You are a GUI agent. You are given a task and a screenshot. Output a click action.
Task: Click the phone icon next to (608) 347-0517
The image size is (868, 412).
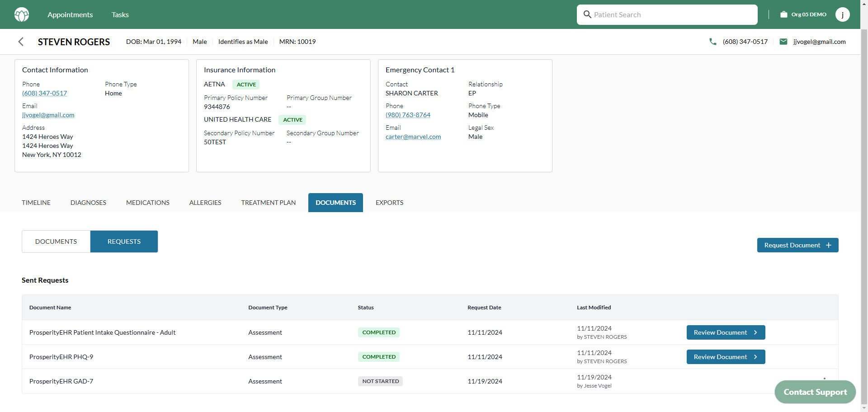[712, 41]
